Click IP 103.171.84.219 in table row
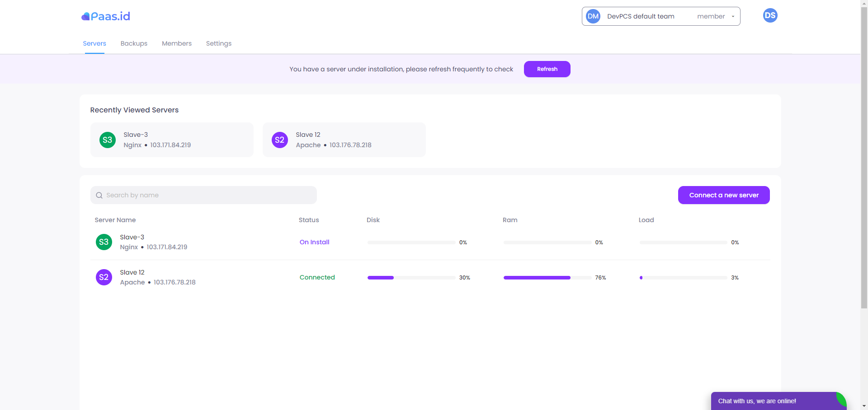The image size is (868, 410). coord(167,247)
